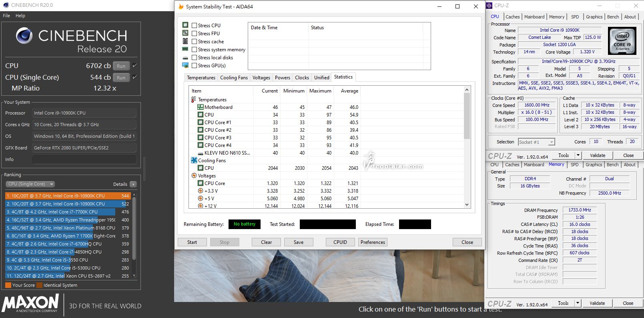Click the CPU Core #3 sensor icon
The height and width of the screenshot is (318, 644).
coord(201,137)
